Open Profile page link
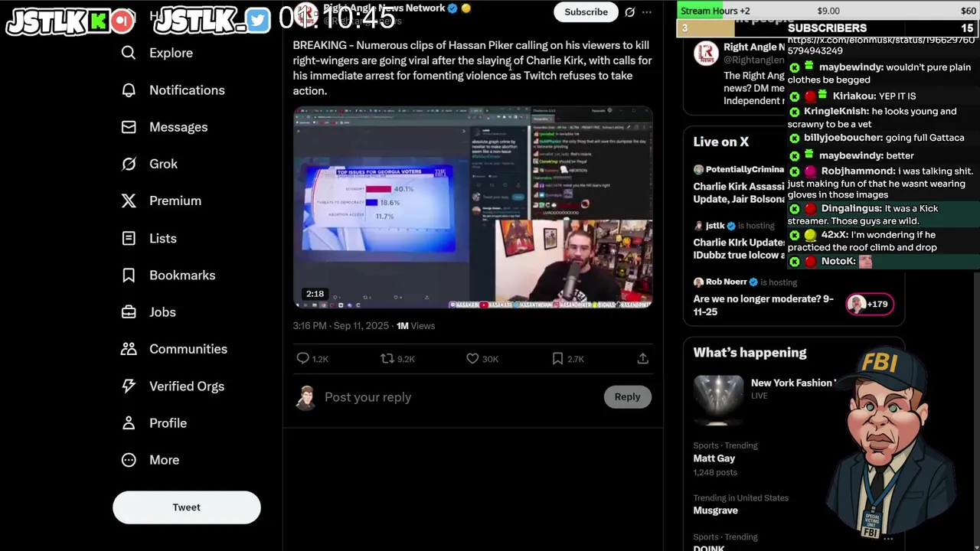This screenshot has width=980, height=551. (x=168, y=422)
